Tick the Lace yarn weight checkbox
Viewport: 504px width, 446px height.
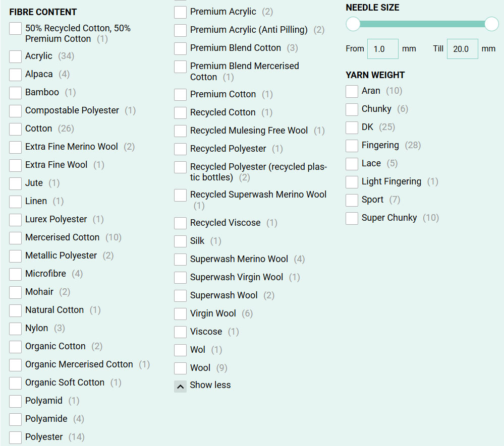pyautogui.click(x=352, y=164)
